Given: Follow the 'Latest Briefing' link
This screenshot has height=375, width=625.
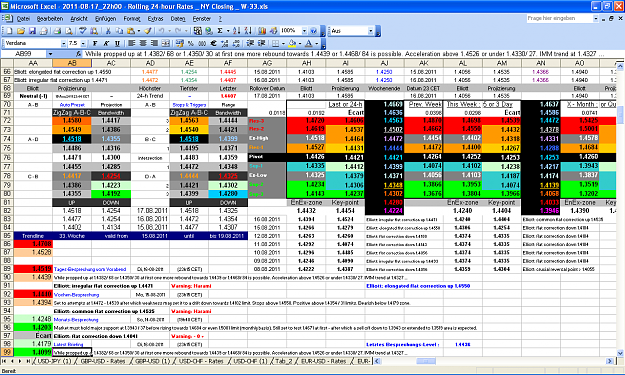Looking at the screenshot, I should pyautogui.click(x=68, y=344).
